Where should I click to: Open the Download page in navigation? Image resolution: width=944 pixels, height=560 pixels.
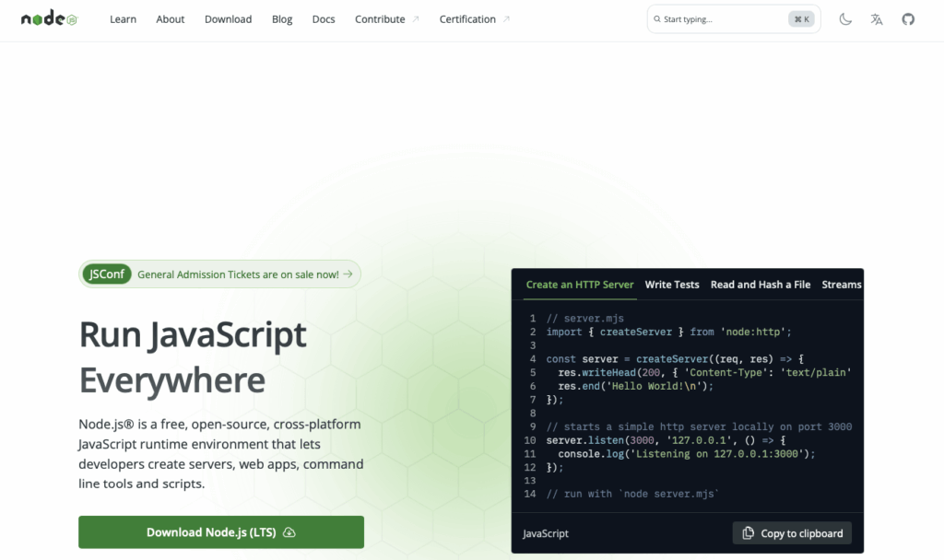click(x=228, y=19)
